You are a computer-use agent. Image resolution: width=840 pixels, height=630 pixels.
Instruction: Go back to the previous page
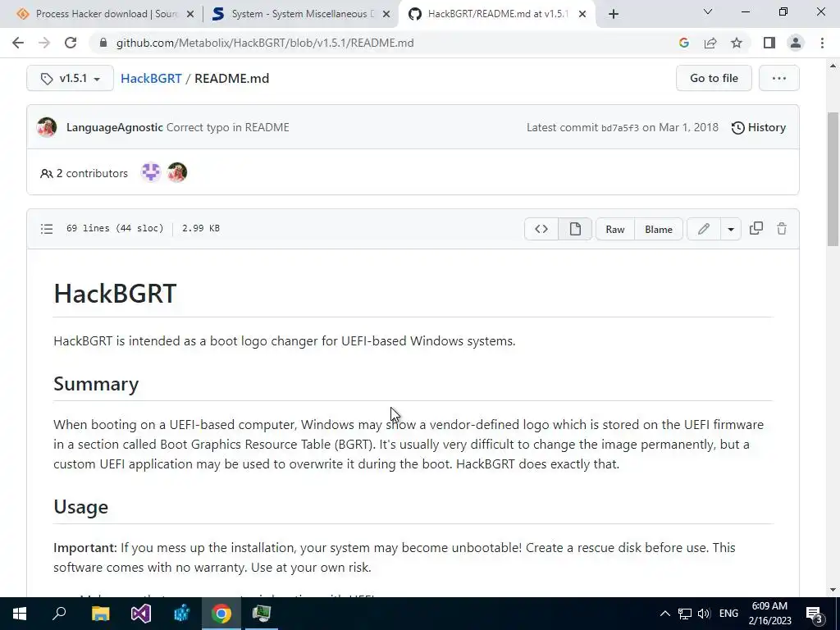tap(18, 43)
